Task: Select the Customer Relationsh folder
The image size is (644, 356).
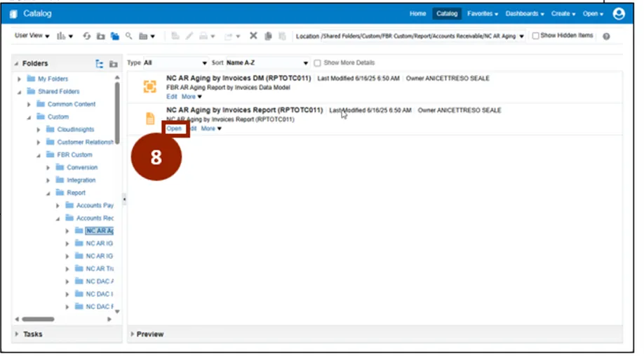Action: [x=86, y=143]
